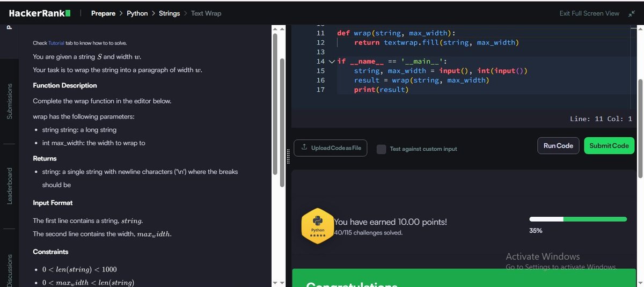Switch to the Submissions side tab

9,101
